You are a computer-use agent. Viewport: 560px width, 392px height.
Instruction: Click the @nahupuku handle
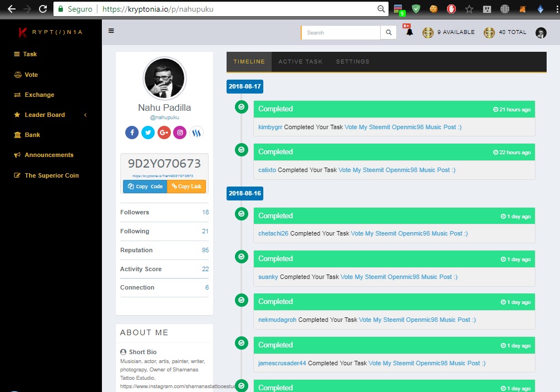164,117
